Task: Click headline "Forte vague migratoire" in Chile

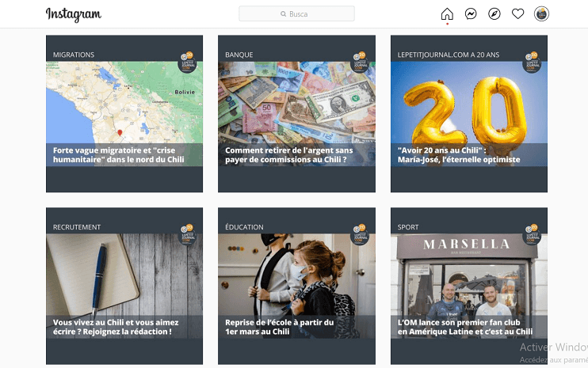Action: click(x=116, y=154)
